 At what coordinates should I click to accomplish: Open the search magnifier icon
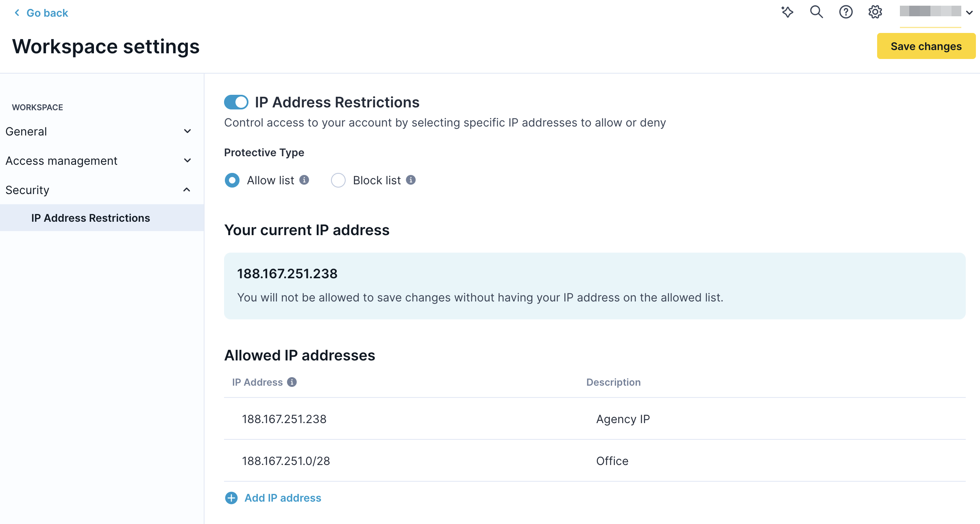[816, 12]
